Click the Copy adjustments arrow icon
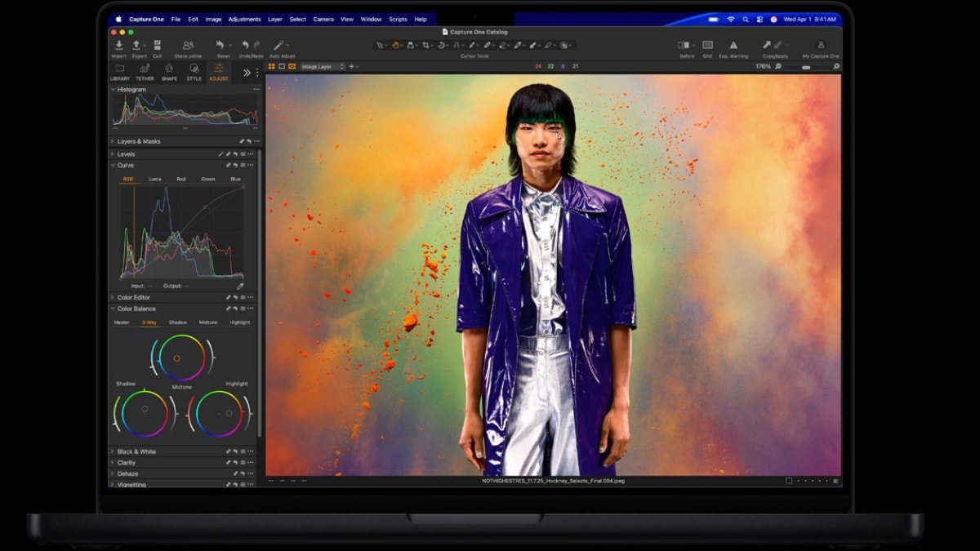The image size is (980, 551). click(767, 45)
